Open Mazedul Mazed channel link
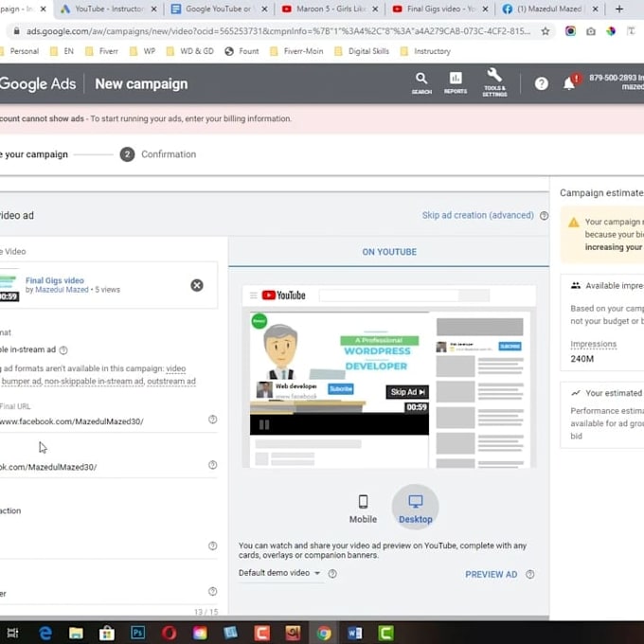 (x=62, y=290)
